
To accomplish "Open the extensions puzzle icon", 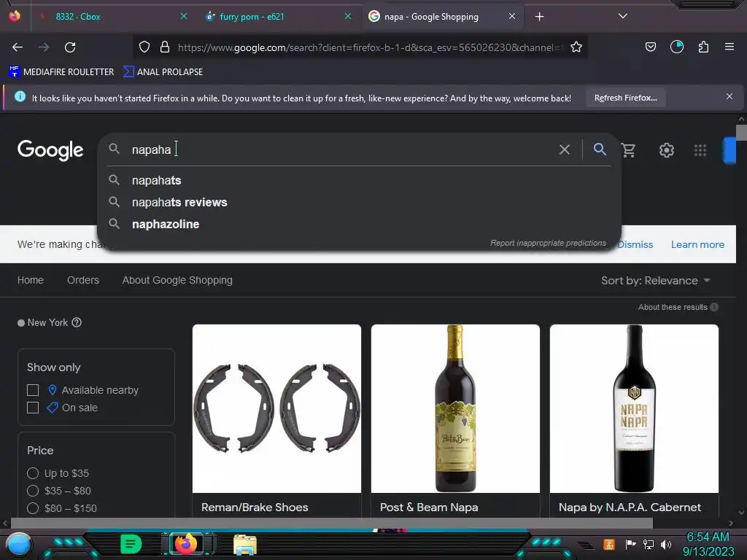I will point(703,47).
